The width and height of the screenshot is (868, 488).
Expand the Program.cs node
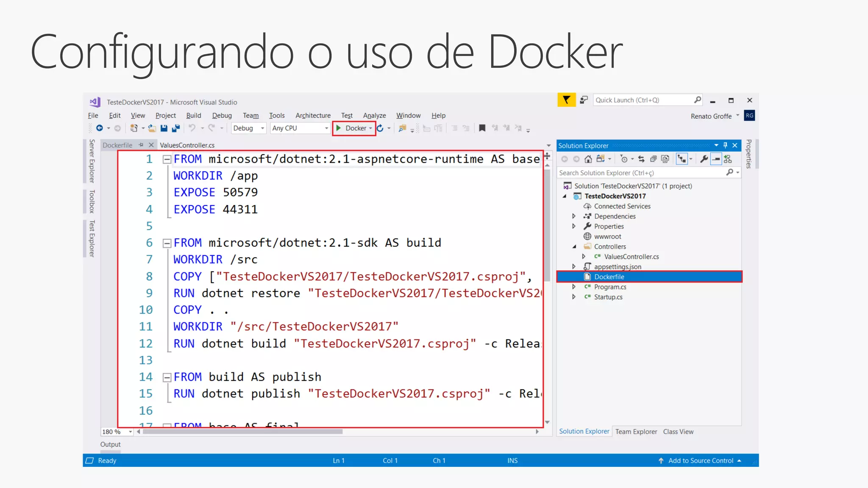tap(574, 287)
